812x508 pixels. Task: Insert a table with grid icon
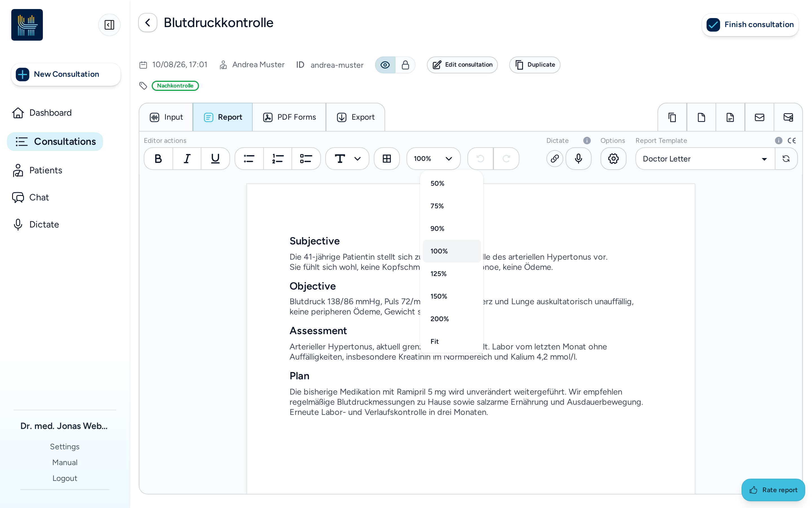click(x=387, y=159)
